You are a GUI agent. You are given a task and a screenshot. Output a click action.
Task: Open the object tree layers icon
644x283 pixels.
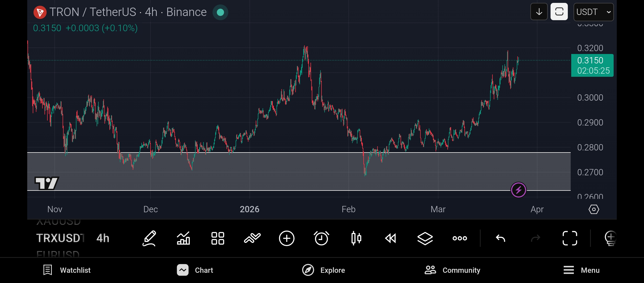pos(425,238)
